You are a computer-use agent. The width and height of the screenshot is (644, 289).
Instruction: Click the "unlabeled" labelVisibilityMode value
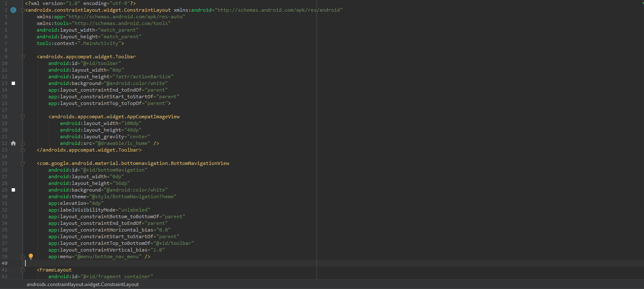(x=134, y=210)
